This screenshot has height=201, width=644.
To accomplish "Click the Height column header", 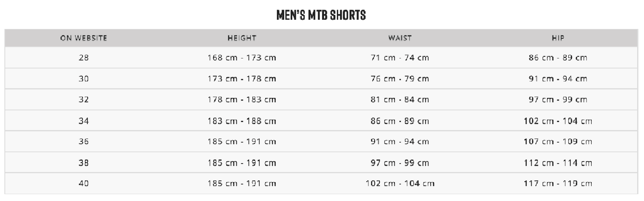I will pos(242,38).
